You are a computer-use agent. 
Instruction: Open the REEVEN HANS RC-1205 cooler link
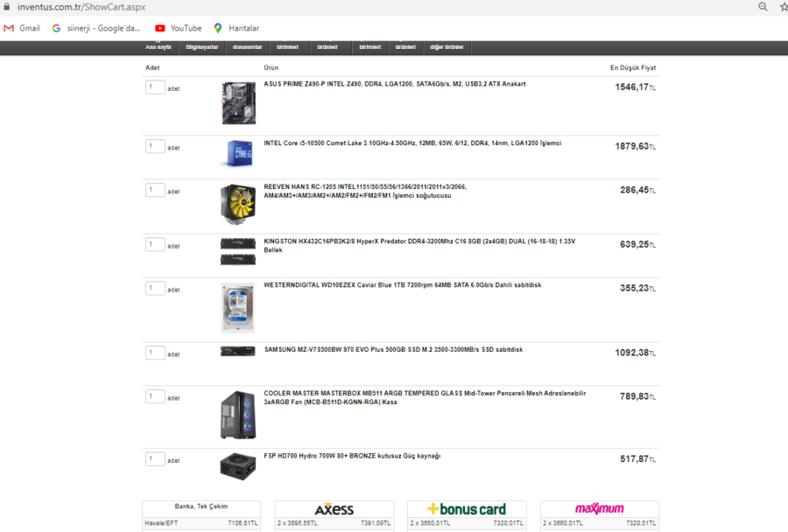click(x=365, y=192)
